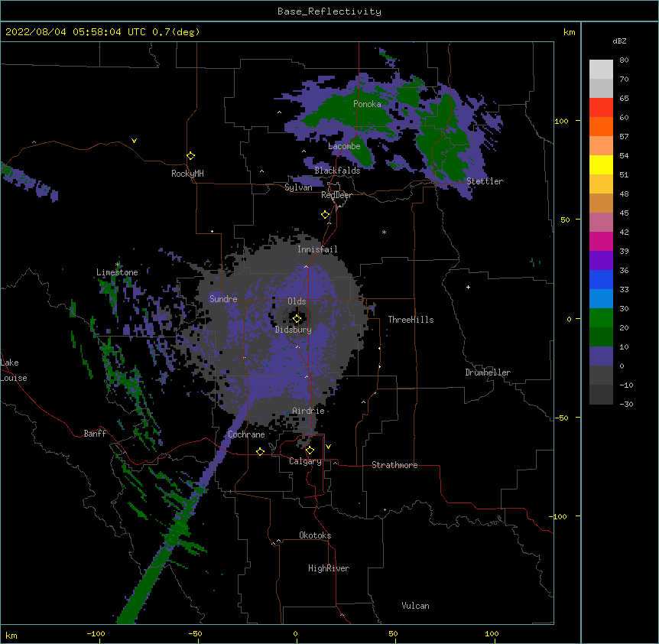659x644 pixels.
Task: Pick the lightest gray 70–80 dBZ legend swatch
Action: (601, 70)
